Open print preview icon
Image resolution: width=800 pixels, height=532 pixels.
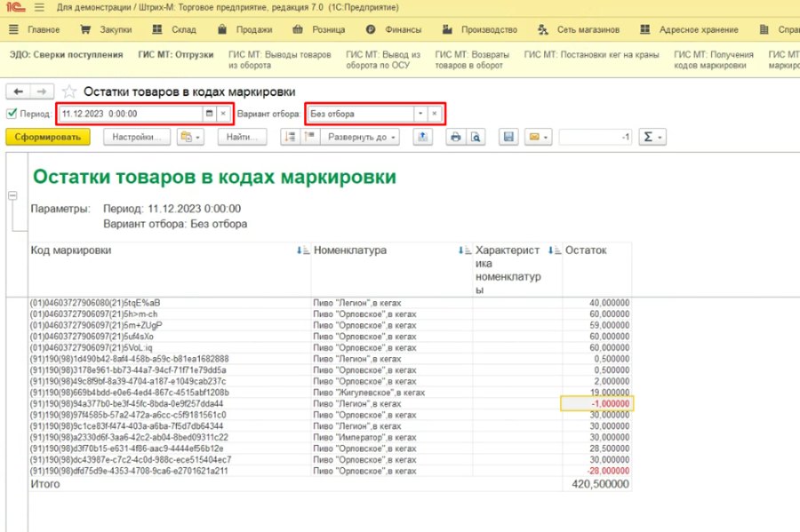[475, 137]
